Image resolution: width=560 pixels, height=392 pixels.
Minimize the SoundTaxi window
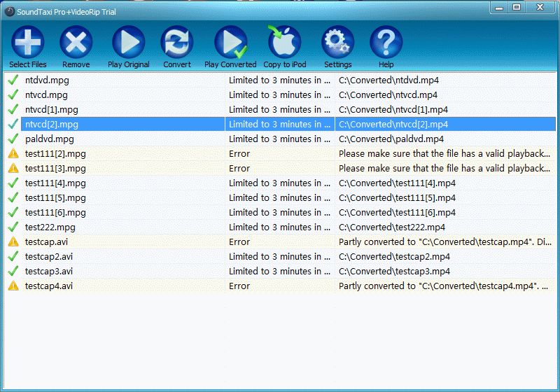pos(499,7)
